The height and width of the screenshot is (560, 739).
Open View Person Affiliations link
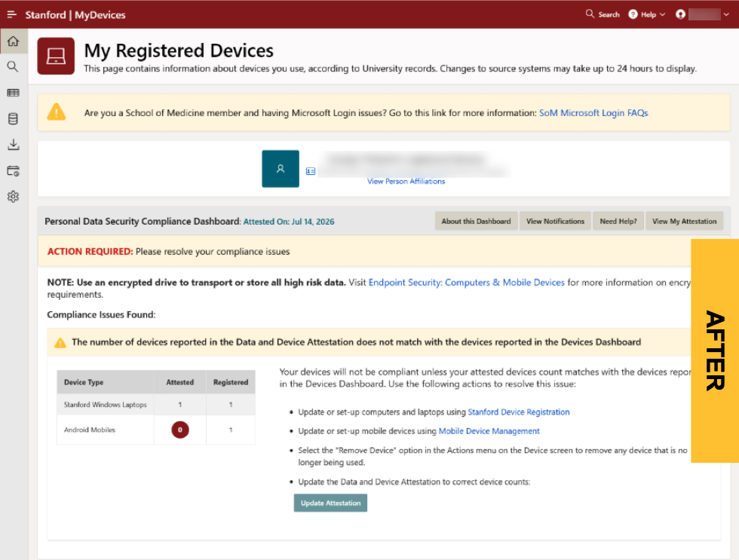[406, 182]
